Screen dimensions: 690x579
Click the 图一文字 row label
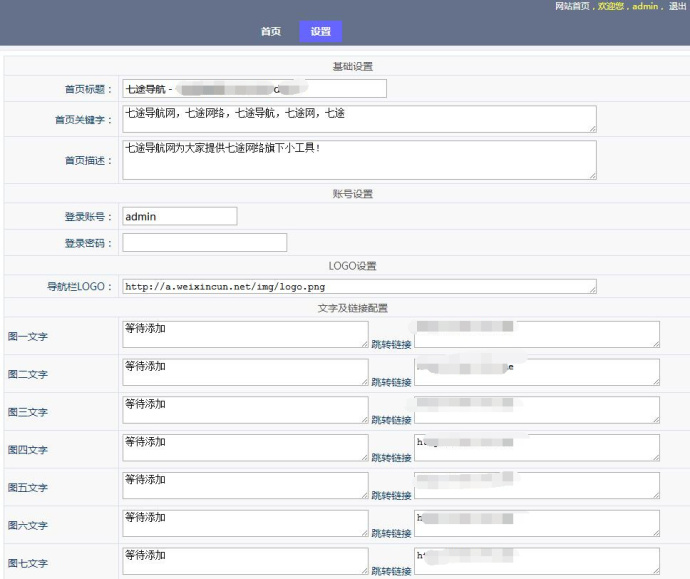(27, 337)
